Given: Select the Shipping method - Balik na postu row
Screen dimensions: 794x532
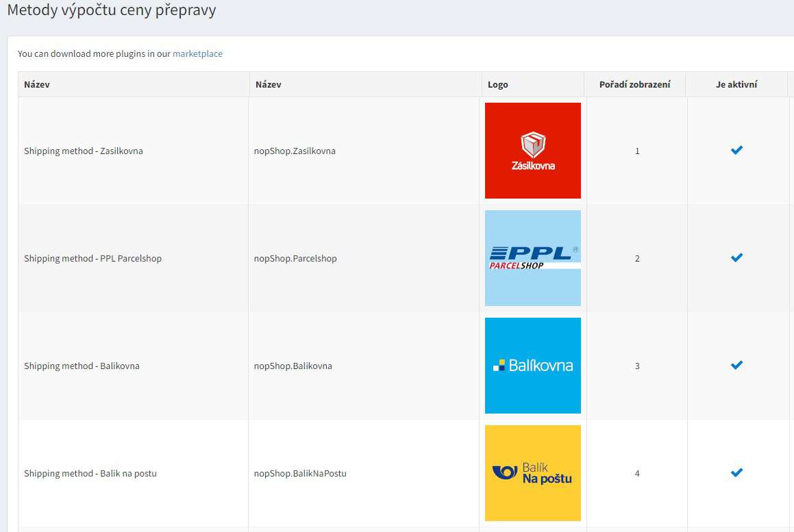Looking at the screenshot, I should coord(90,472).
